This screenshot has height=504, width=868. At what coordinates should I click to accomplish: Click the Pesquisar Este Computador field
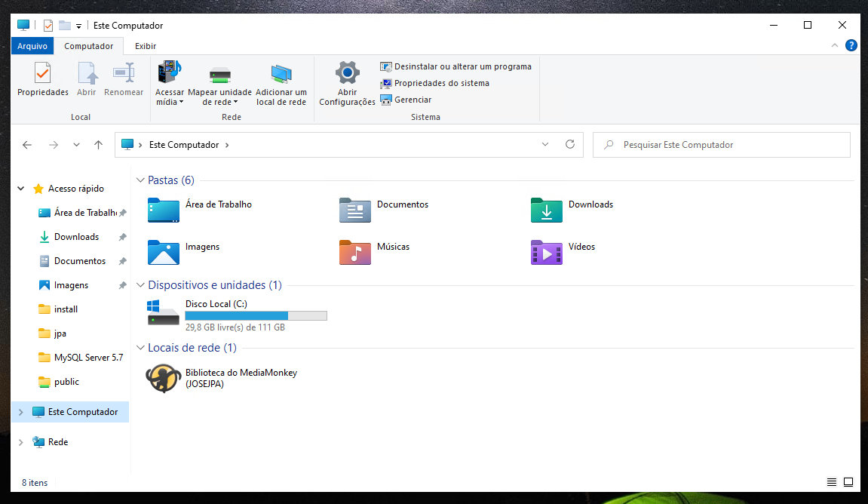721,145
